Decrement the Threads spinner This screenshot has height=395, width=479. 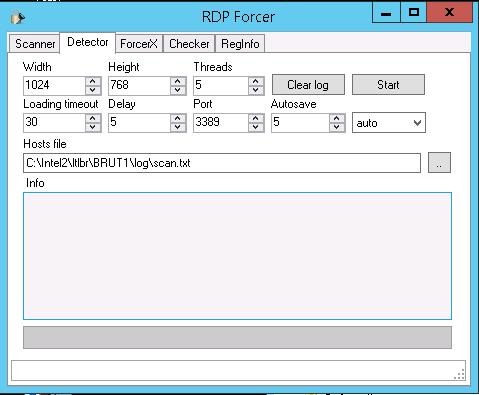pyautogui.click(x=256, y=90)
